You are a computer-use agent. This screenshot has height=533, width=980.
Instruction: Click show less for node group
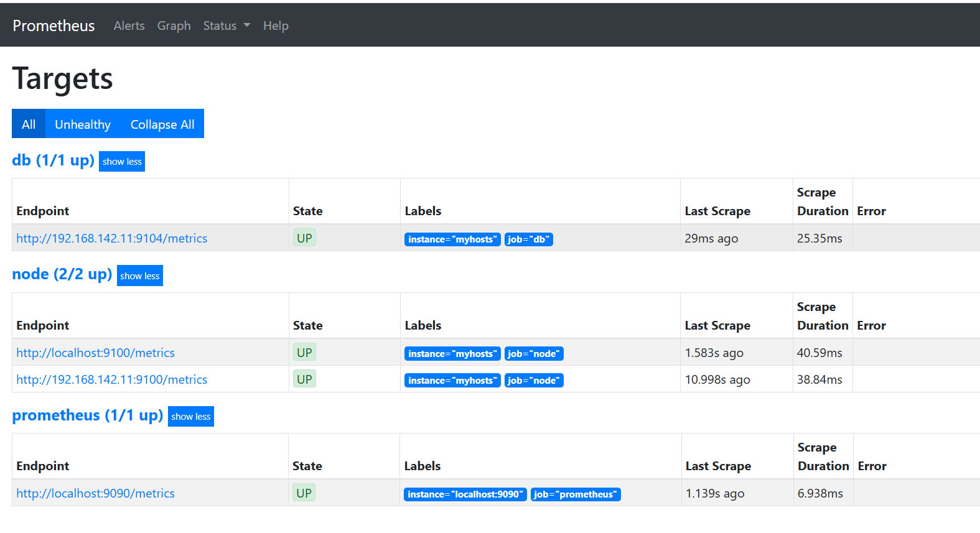coord(140,276)
